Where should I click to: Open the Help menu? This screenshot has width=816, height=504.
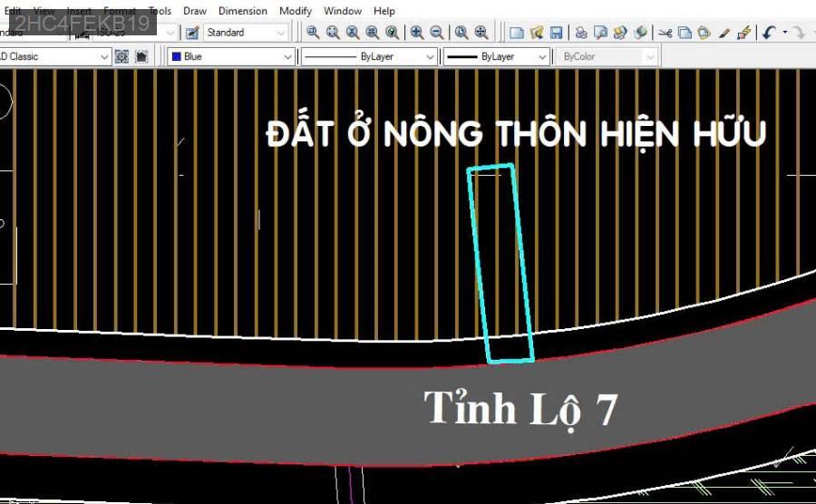pyautogui.click(x=384, y=11)
